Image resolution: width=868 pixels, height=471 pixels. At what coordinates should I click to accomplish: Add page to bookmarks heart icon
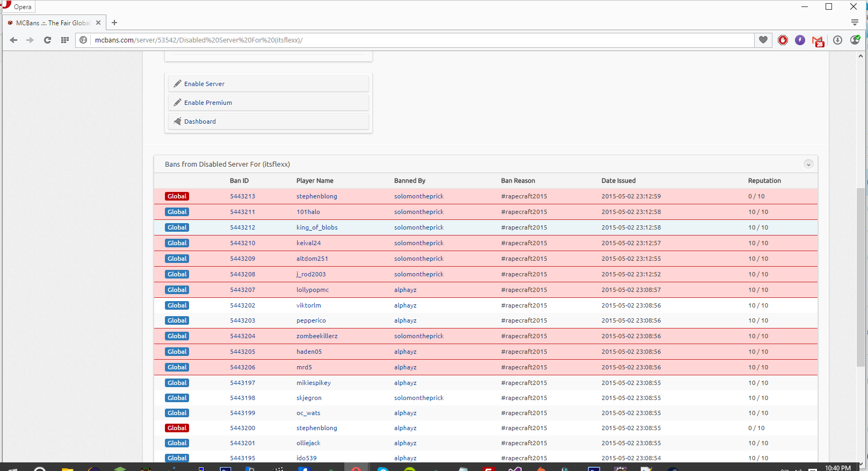[763, 40]
